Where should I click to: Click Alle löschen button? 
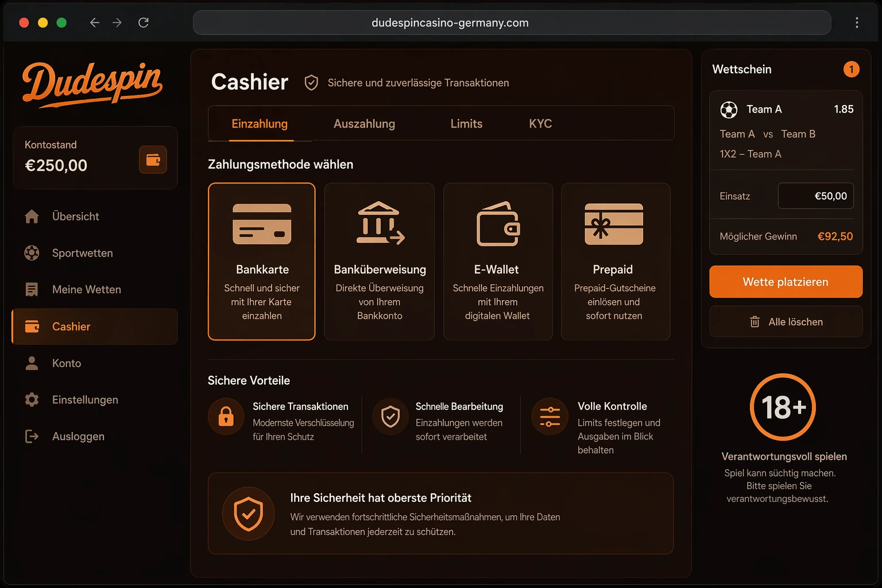pyautogui.click(x=786, y=322)
